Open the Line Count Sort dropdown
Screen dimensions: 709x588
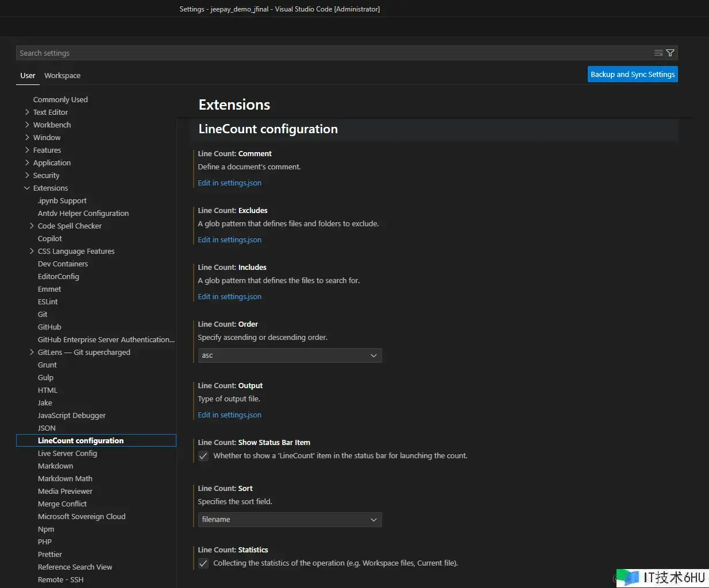point(290,519)
